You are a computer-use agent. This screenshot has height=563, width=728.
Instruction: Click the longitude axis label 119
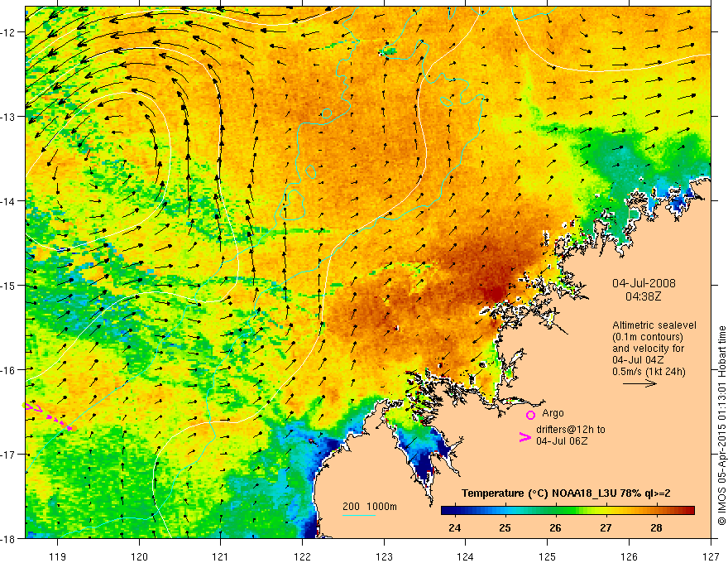coord(58,556)
